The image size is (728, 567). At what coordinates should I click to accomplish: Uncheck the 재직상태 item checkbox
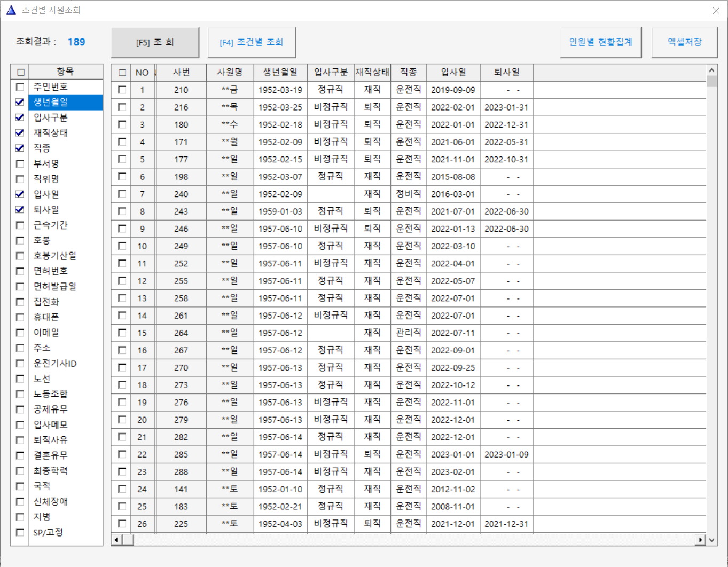pos(20,132)
